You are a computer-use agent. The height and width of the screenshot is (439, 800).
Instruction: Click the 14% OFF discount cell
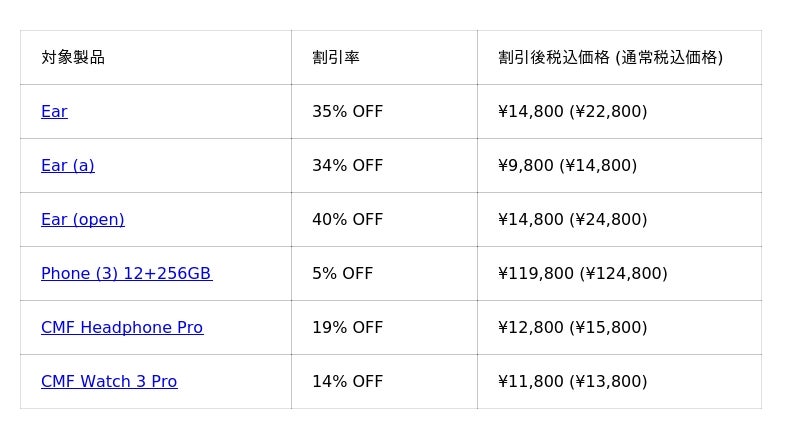point(347,382)
